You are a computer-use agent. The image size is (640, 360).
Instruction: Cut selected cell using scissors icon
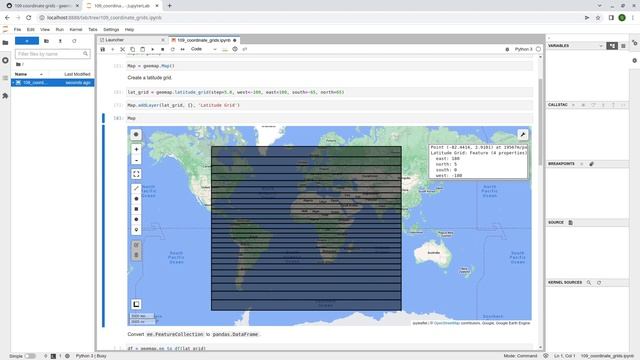coord(122,49)
